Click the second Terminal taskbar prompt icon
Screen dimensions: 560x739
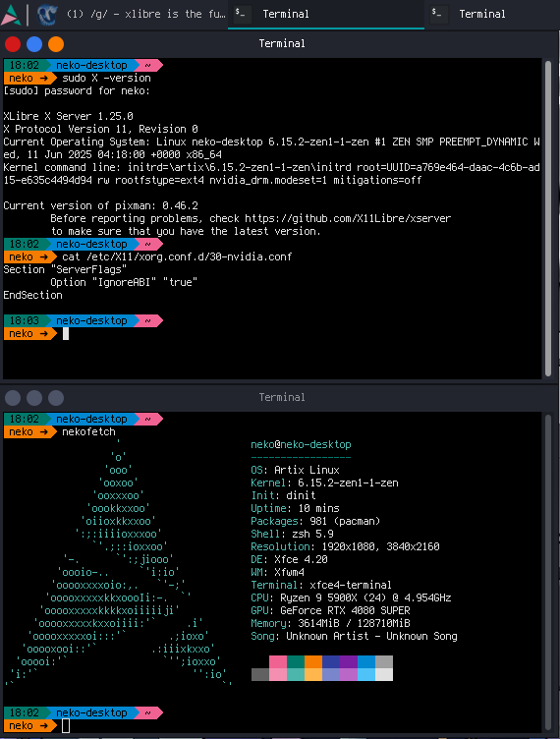pos(437,14)
